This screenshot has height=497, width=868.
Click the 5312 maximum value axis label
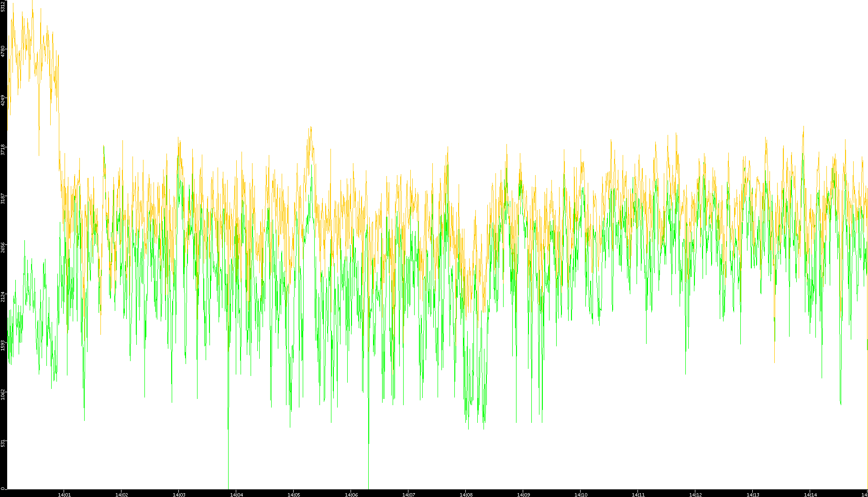point(3,6)
